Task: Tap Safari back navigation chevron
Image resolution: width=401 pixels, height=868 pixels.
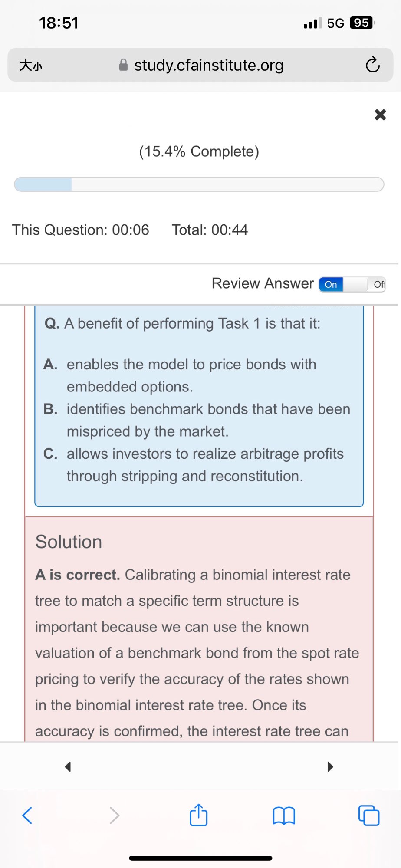Action: tap(27, 815)
